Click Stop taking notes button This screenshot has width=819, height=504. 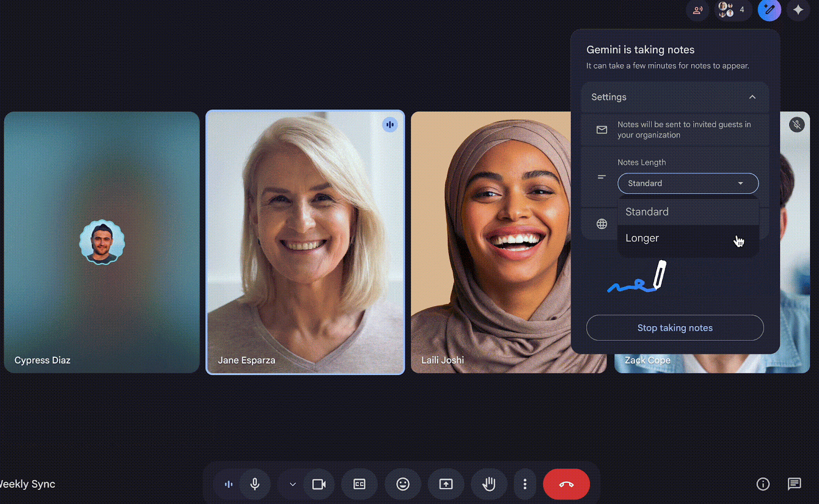pyautogui.click(x=674, y=328)
